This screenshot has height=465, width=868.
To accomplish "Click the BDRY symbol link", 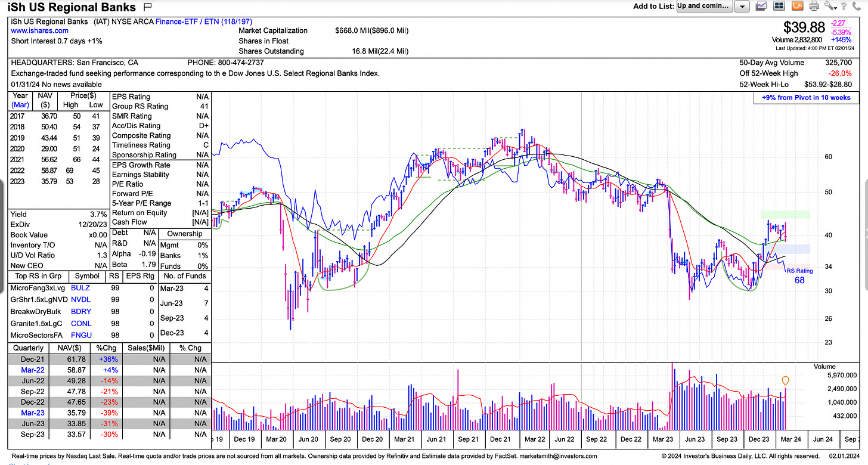I will click(x=81, y=312).
